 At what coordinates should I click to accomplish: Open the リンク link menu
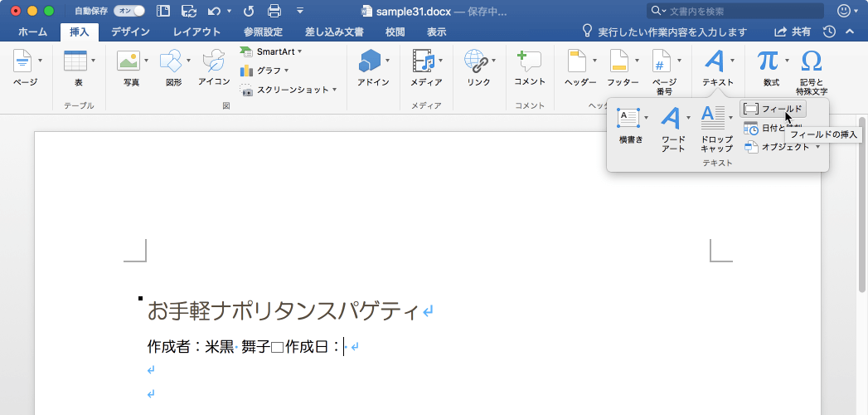[479, 68]
